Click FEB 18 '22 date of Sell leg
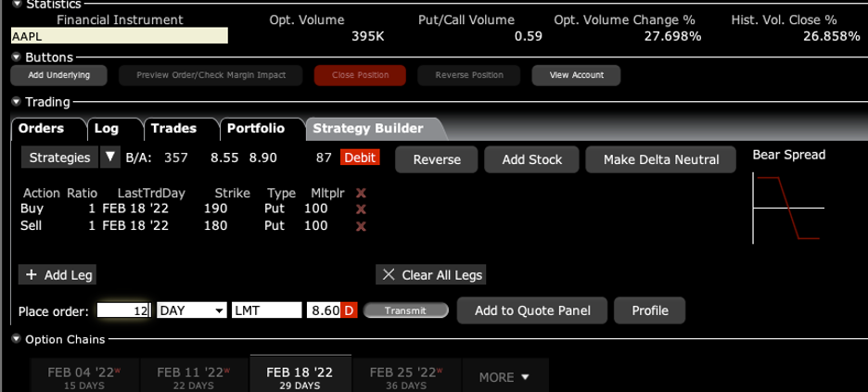 135,226
